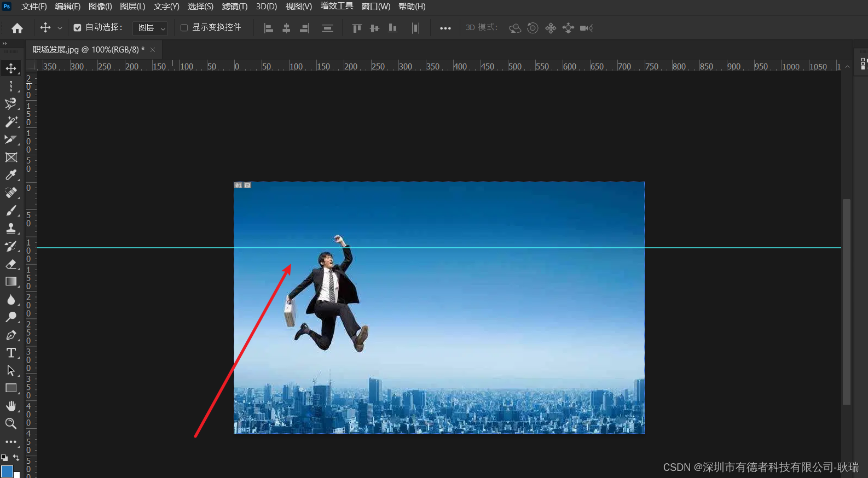Open the 图像(I) menu
Image resolution: width=868 pixels, height=478 pixels.
[x=100, y=7]
